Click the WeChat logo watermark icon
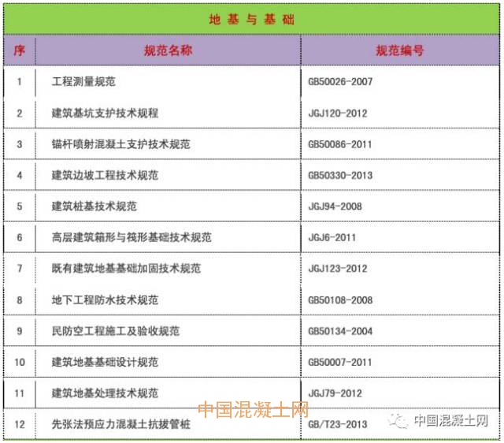504x443 pixels. 398,421
